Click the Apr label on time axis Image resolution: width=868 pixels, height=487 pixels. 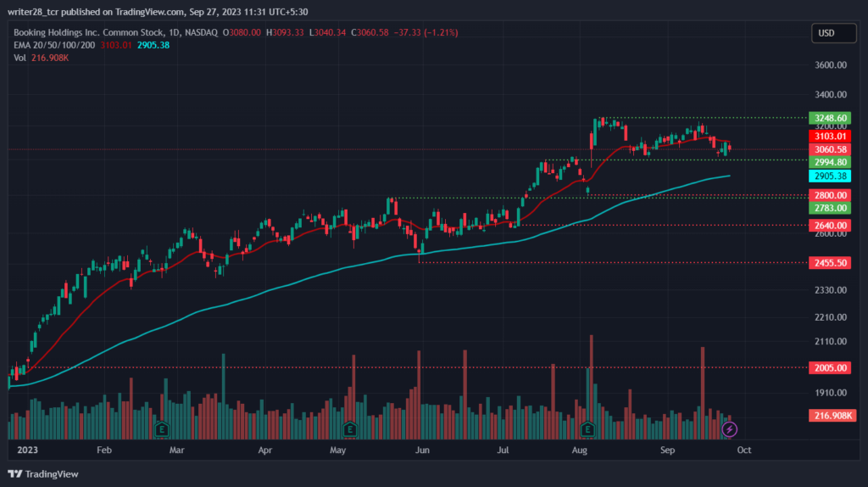265,451
